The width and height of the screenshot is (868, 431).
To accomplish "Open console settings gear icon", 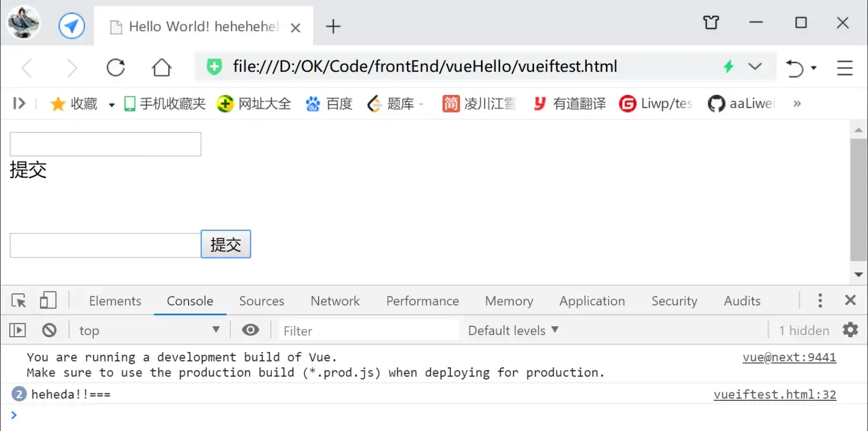I will pos(850,330).
